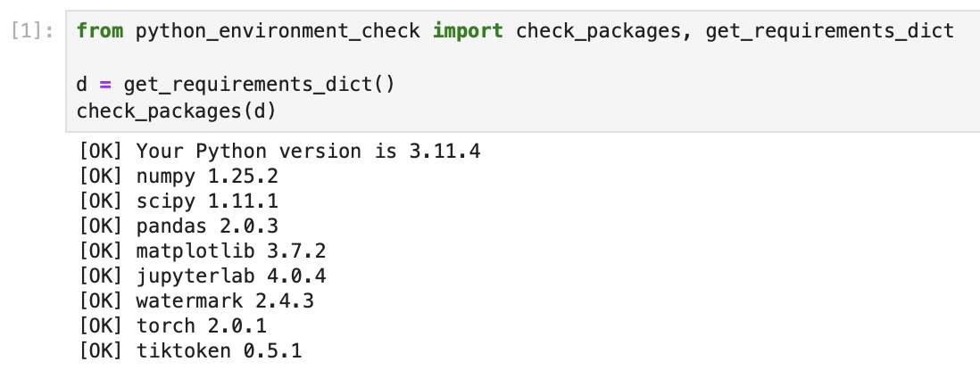Click the 'import' keyword in first line
This screenshot has height=378, width=980.
click(x=467, y=32)
